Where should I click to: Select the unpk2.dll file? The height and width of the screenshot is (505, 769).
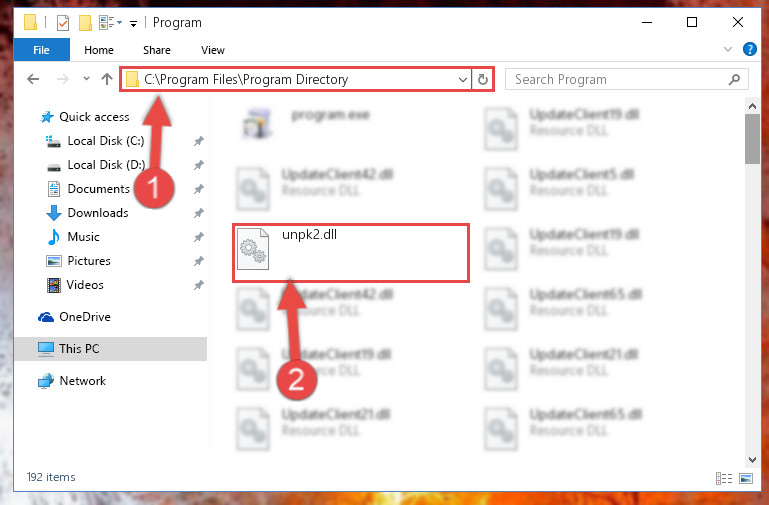(x=351, y=253)
